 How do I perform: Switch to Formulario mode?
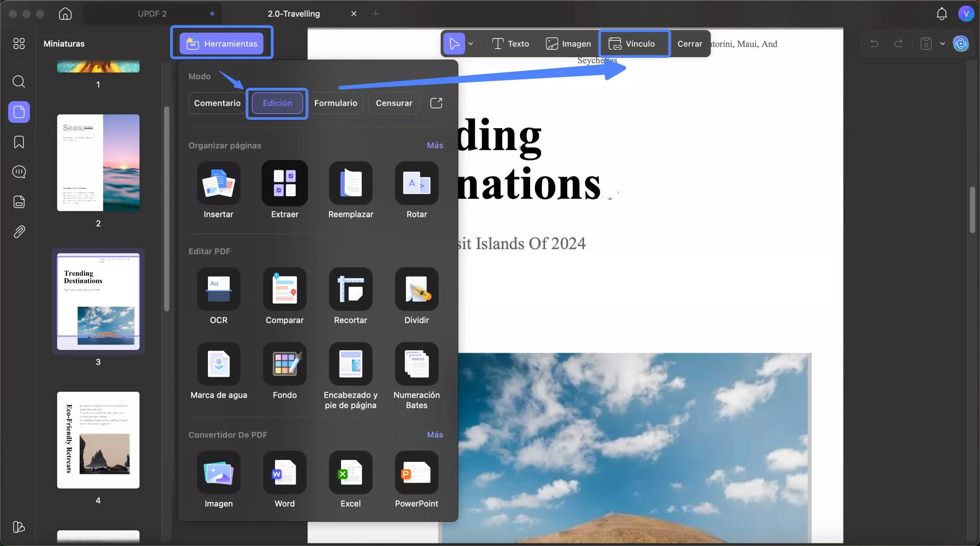coord(336,103)
